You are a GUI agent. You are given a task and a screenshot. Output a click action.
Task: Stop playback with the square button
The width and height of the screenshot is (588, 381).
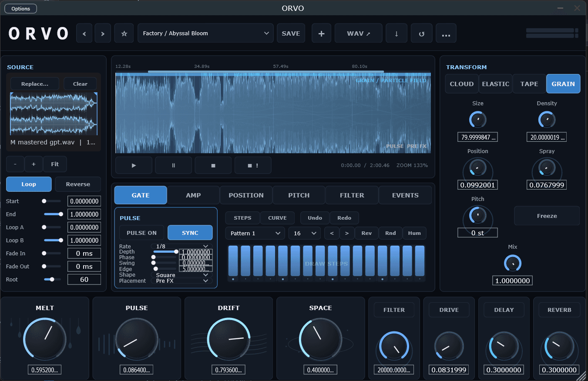coord(213,165)
